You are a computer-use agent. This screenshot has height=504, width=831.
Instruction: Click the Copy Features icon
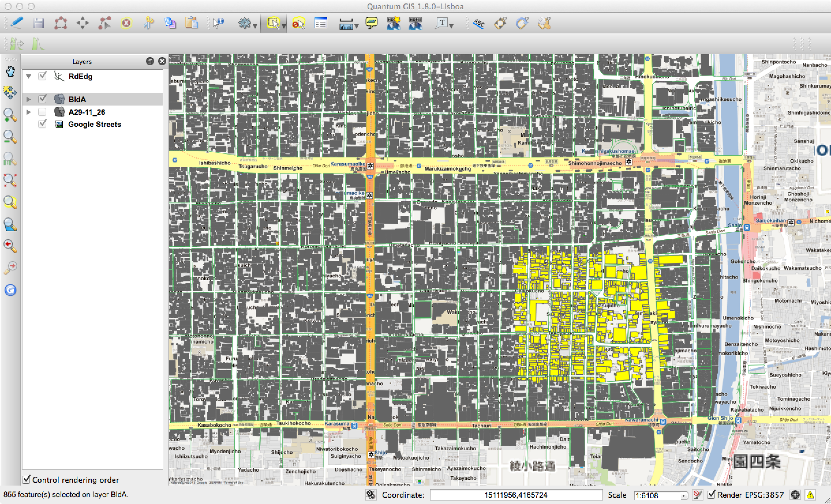point(170,23)
